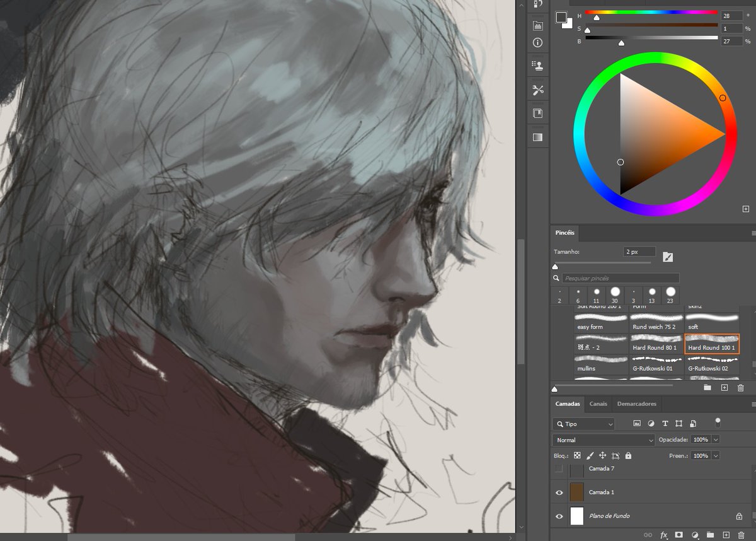Toggle the layer filtering switch
Image resolution: width=756 pixels, height=541 pixels.
click(x=718, y=422)
